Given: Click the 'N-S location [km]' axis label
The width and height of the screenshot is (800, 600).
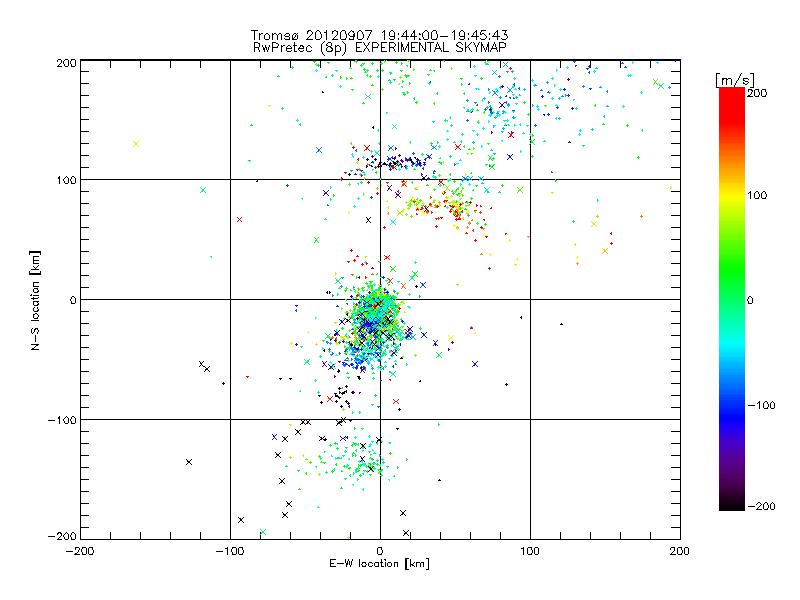Looking at the screenshot, I should (x=35, y=300).
